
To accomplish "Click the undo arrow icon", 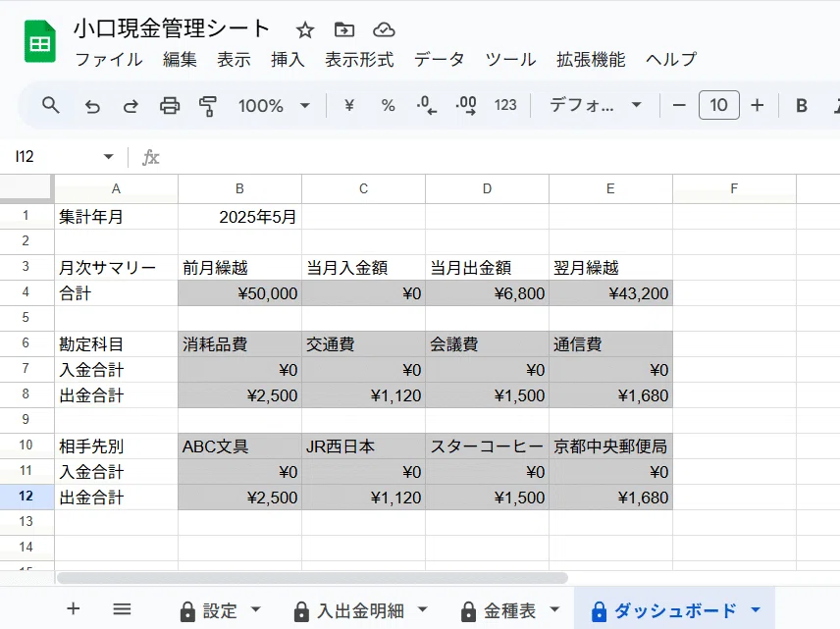I will coord(92,105).
